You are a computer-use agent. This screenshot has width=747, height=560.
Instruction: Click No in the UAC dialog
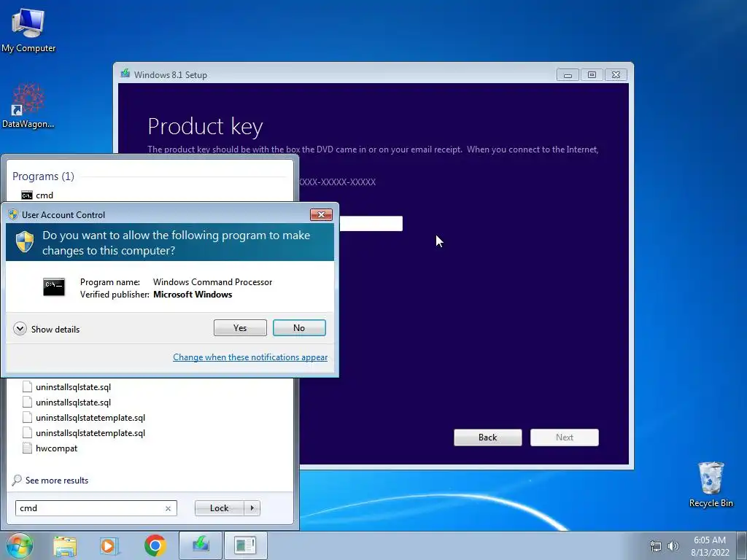pyautogui.click(x=299, y=327)
